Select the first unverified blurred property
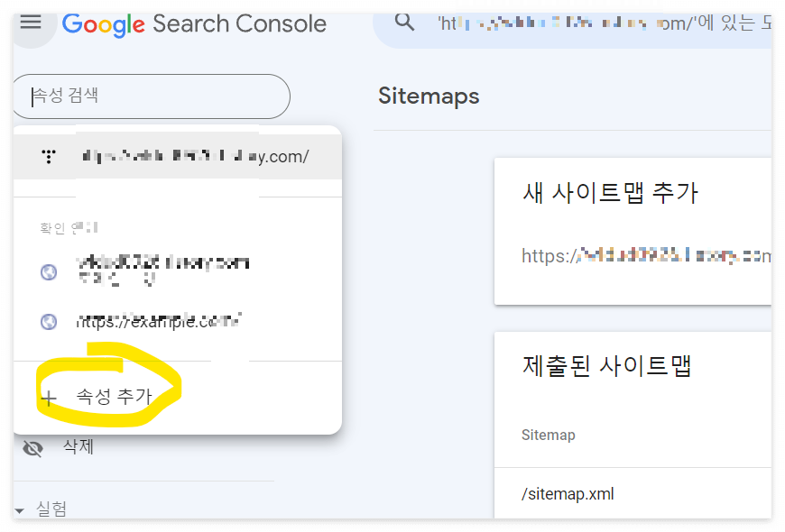The height and width of the screenshot is (532, 785). [178, 271]
